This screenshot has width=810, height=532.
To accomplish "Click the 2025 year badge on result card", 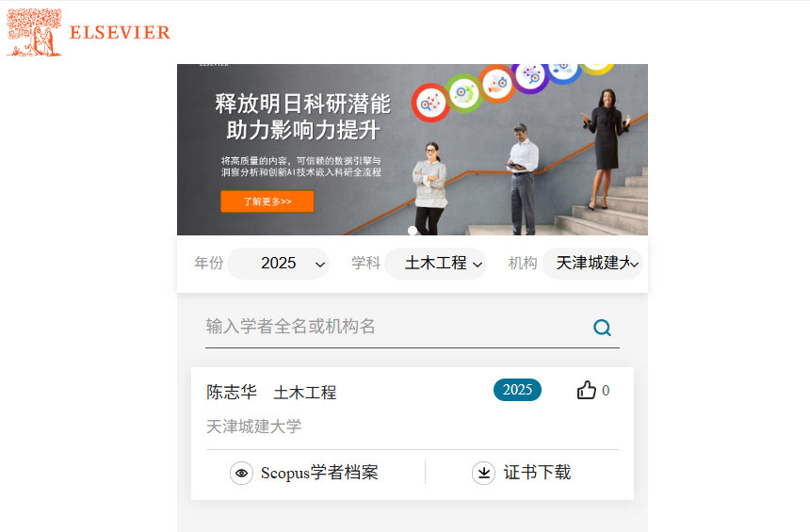I will click(518, 390).
